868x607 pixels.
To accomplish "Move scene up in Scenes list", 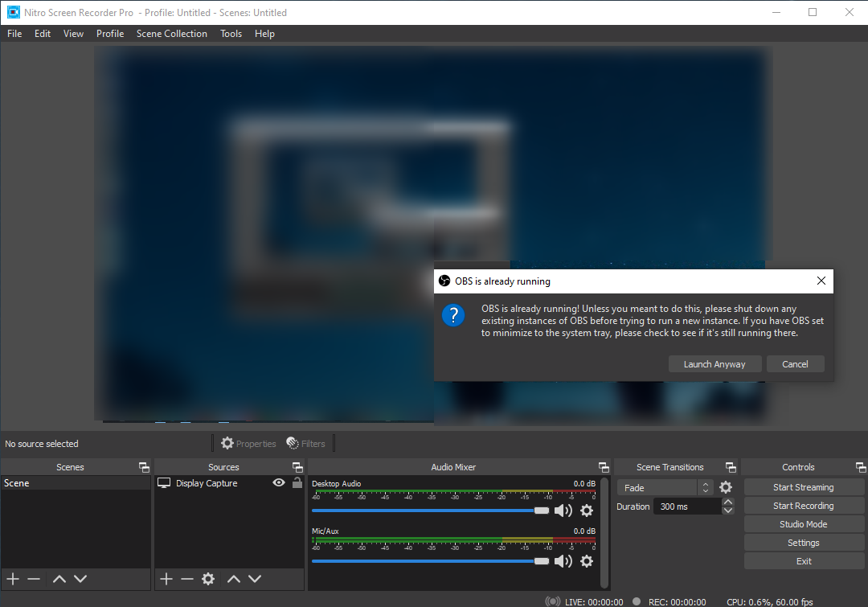I will 59,579.
